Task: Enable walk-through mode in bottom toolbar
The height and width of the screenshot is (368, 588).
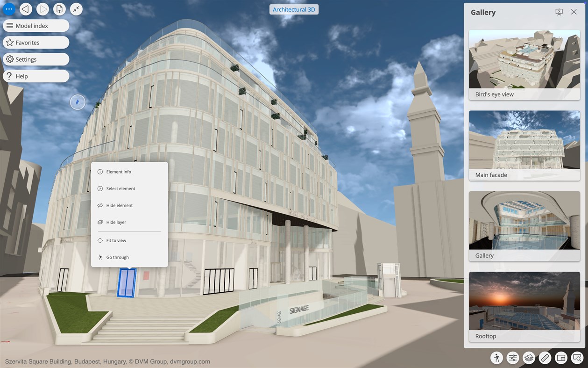Action: (496, 358)
